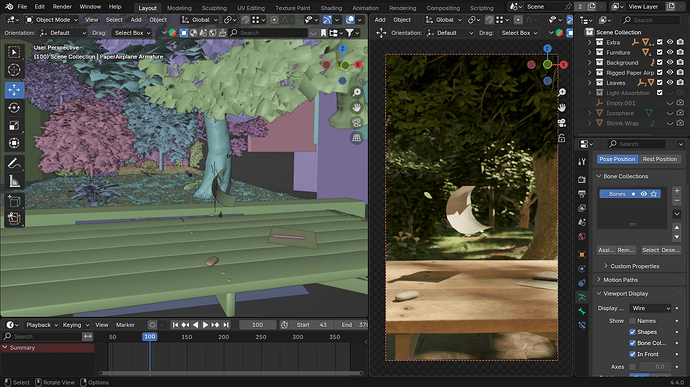Activate the Move tool
The image size is (690, 387).
click(14, 89)
